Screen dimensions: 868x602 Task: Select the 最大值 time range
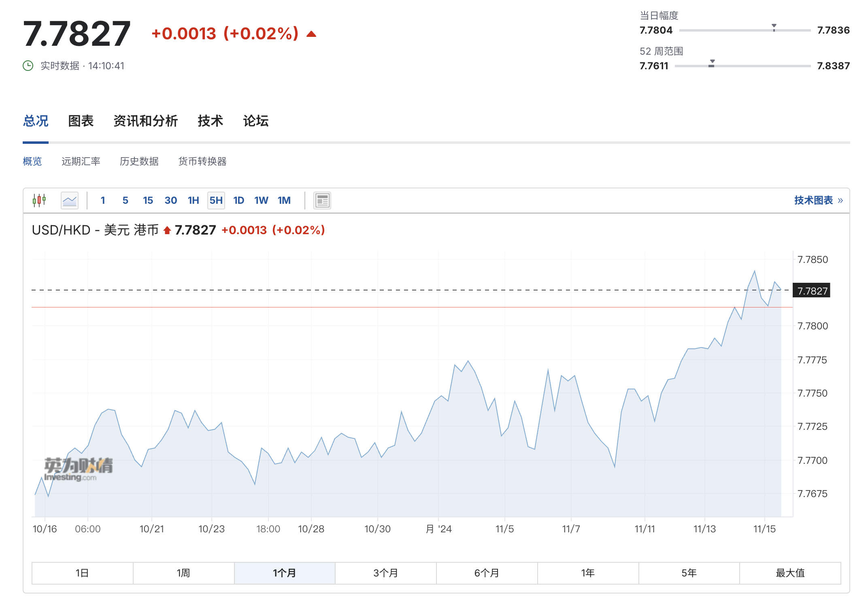pyautogui.click(x=790, y=573)
